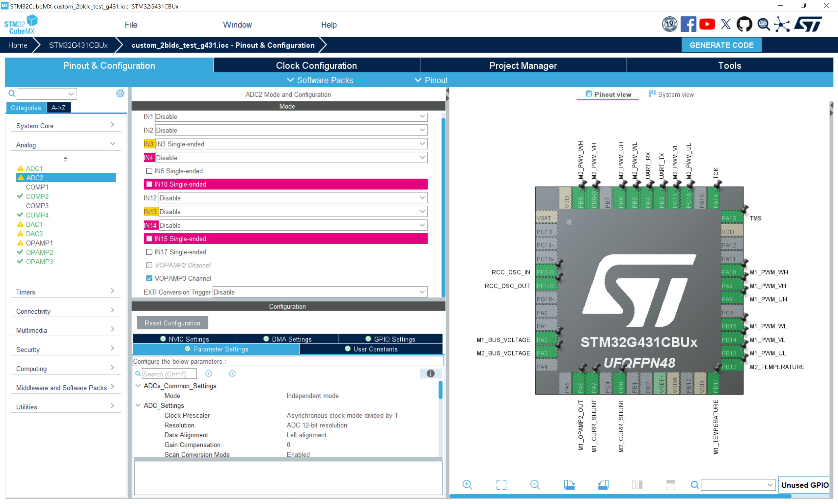Viewport: 838px width, 504px height.
Task: Enable the IN15 Single-ended checkbox
Action: pyautogui.click(x=149, y=238)
